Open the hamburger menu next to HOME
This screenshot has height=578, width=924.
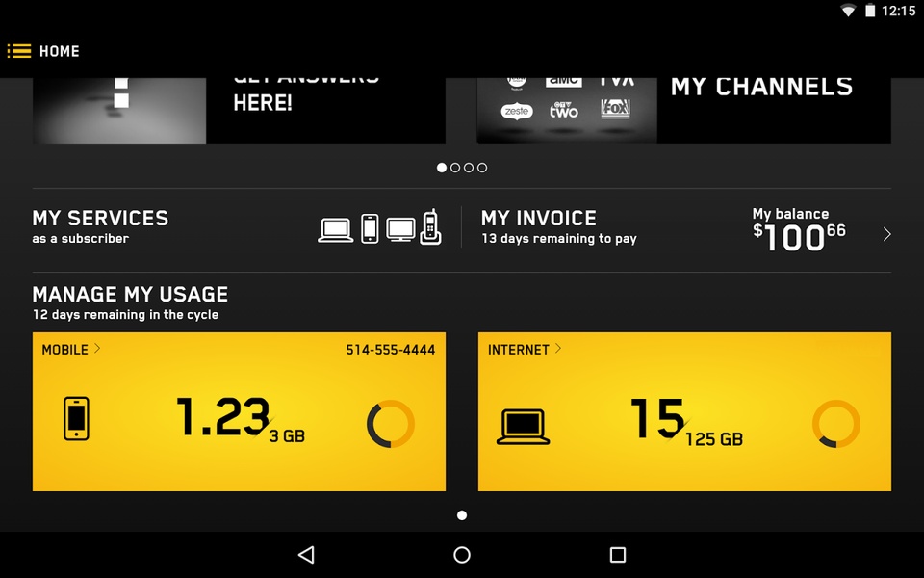point(19,51)
